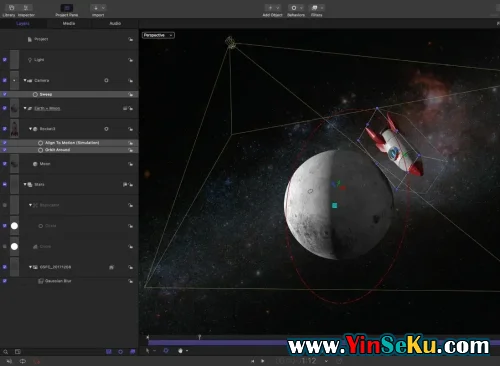The width and height of the screenshot is (500, 366).
Task: Select the Gaussian Blur filter row
Action: (x=69, y=281)
